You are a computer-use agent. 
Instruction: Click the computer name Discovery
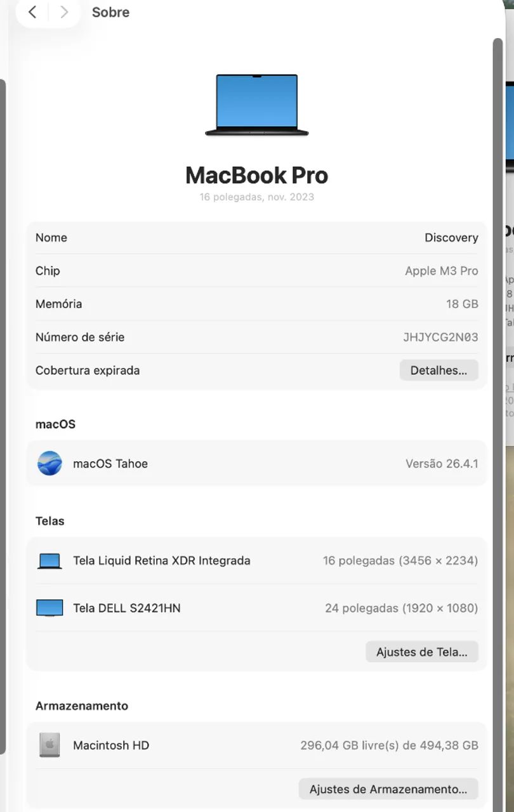pyautogui.click(x=451, y=238)
